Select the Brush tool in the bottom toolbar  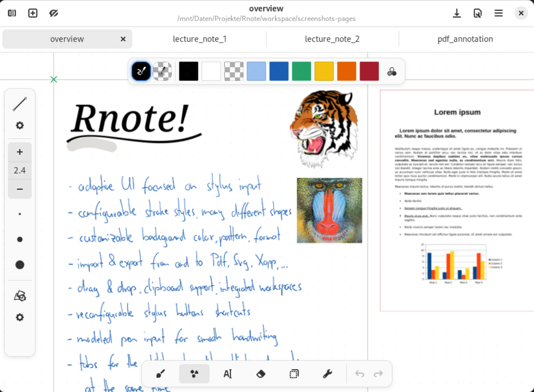[x=160, y=374]
